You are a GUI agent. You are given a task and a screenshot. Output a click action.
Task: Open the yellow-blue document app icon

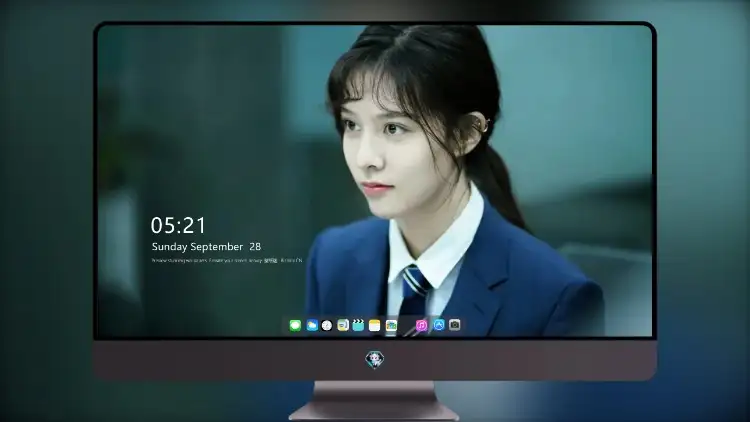[343, 326]
